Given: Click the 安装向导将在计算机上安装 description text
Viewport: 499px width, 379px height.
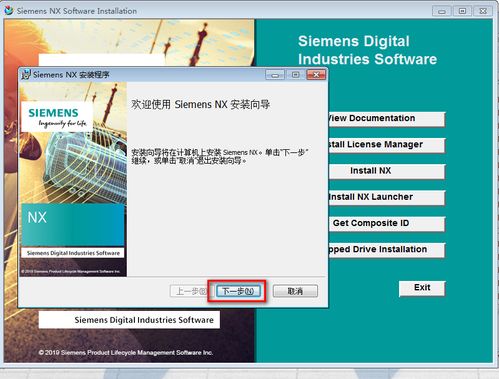Looking at the screenshot, I should (219, 157).
